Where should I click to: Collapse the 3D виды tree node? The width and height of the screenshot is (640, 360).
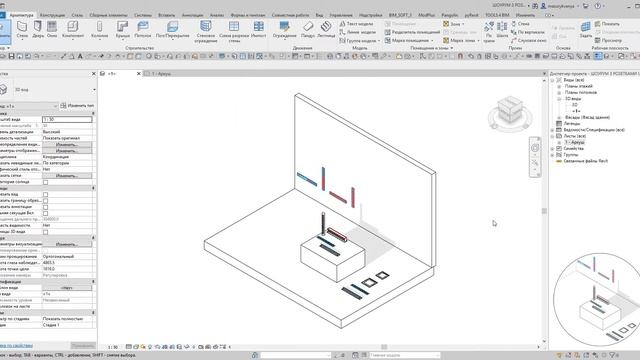(559, 99)
